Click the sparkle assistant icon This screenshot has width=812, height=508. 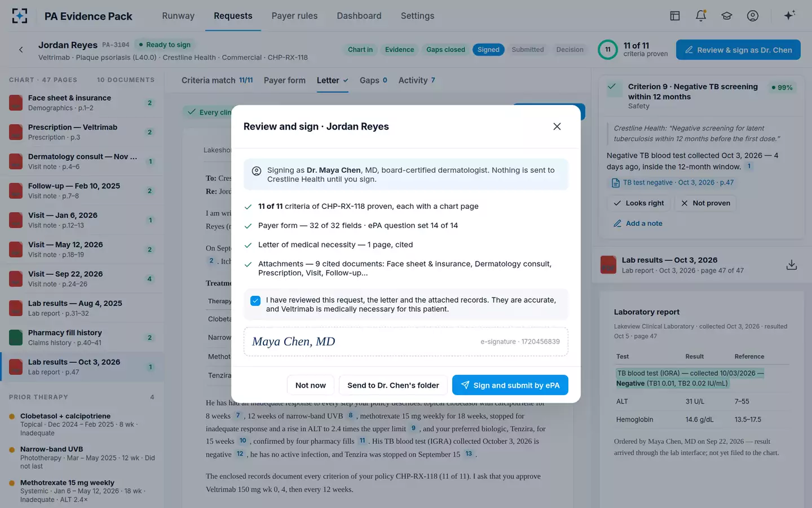click(789, 15)
